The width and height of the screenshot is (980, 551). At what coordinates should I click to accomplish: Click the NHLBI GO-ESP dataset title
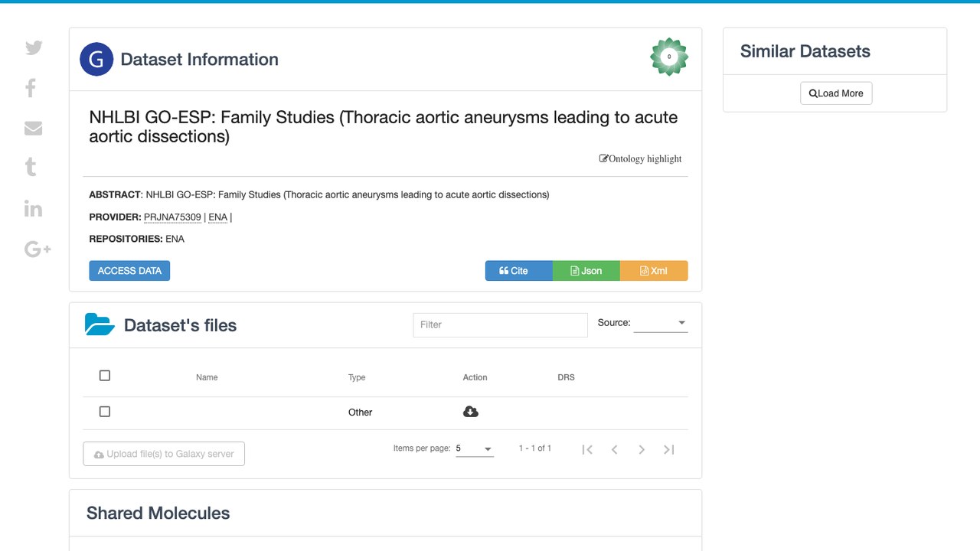(384, 127)
